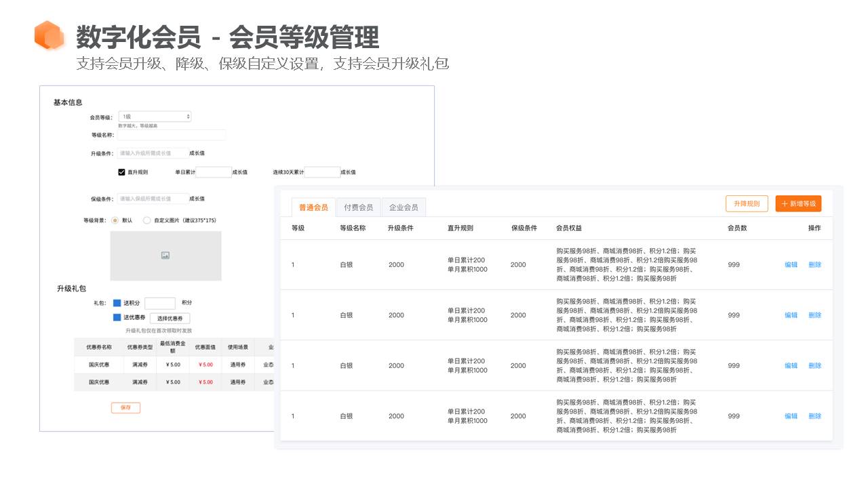Focus the 保级条件 growth value input
Screen dimensions: 868x488
[x=153, y=199]
